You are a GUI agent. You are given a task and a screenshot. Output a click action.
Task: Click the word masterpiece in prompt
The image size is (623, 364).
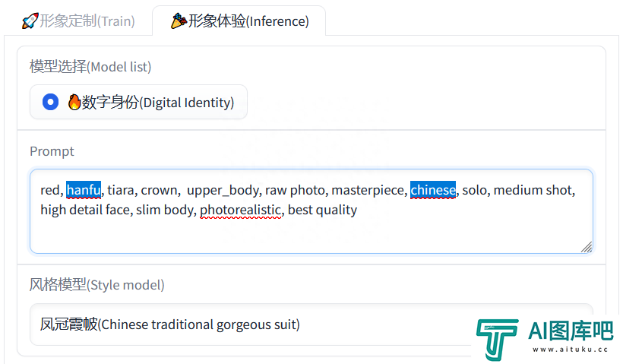click(368, 190)
